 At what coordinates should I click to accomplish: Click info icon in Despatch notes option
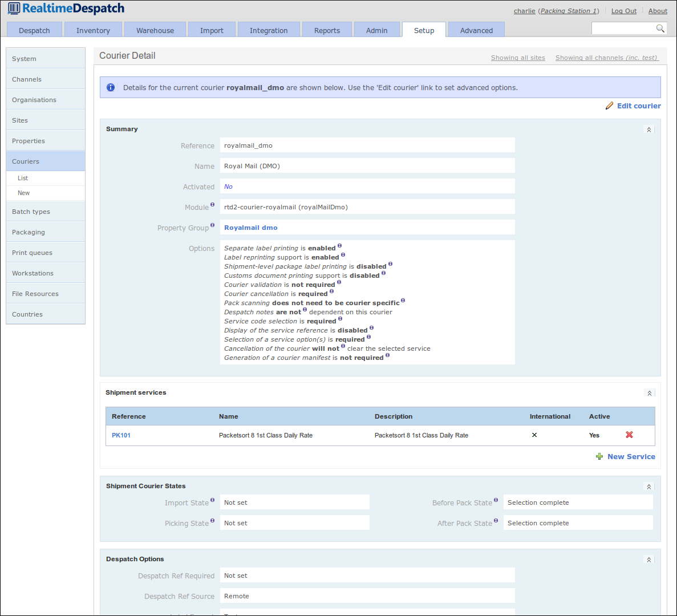(305, 310)
